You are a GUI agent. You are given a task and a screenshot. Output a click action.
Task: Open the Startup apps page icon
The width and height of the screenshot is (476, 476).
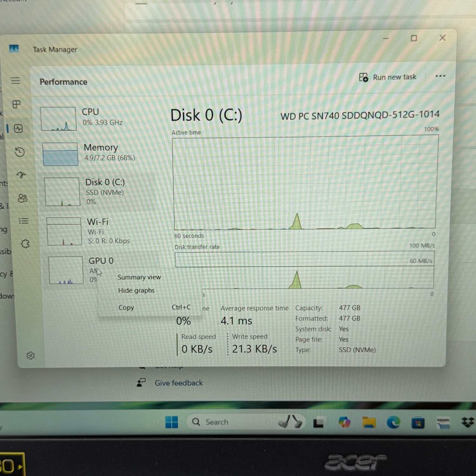(21, 175)
